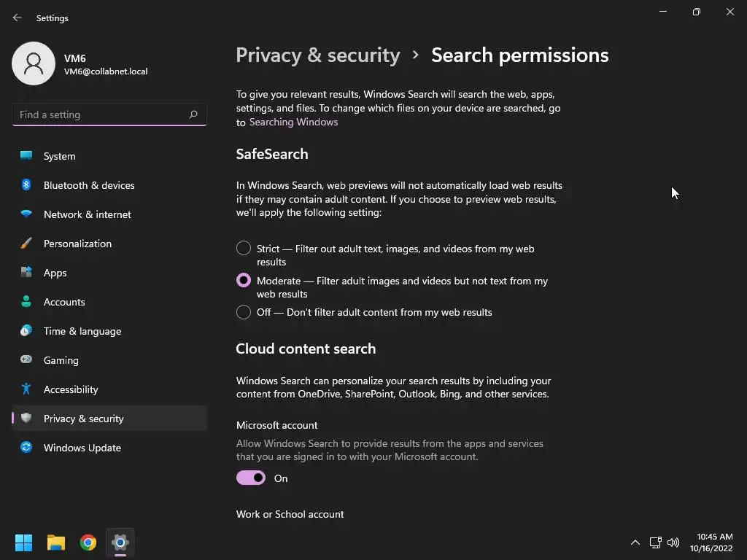The image size is (747, 560).
Task: Click the Bluetooth & devices icon
Action: coord(26,185)
